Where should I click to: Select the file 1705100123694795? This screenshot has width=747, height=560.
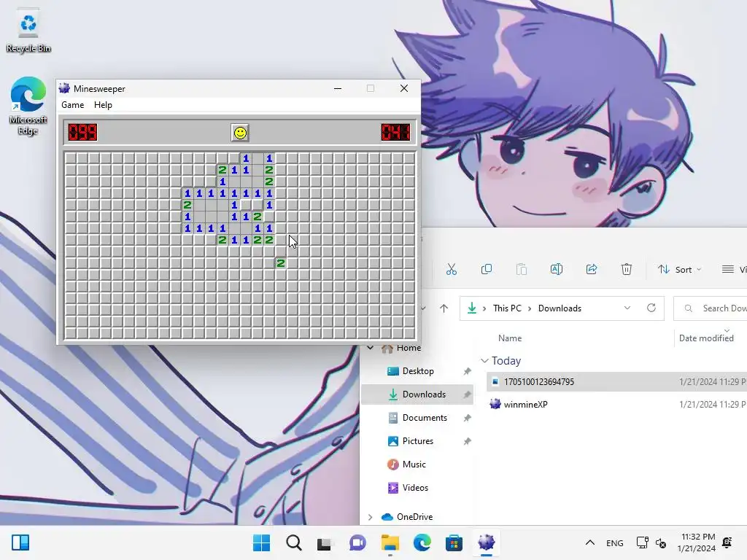click(539, 382)
